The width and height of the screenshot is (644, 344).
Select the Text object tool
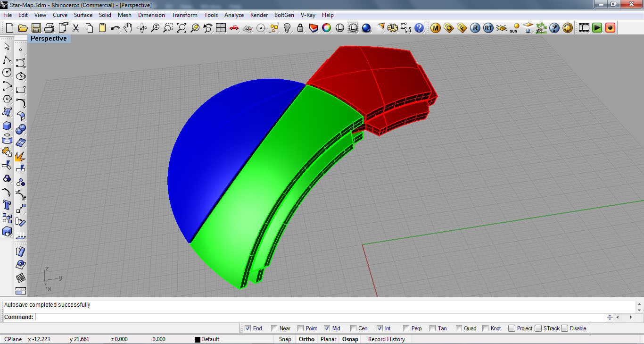click(7, 205)
